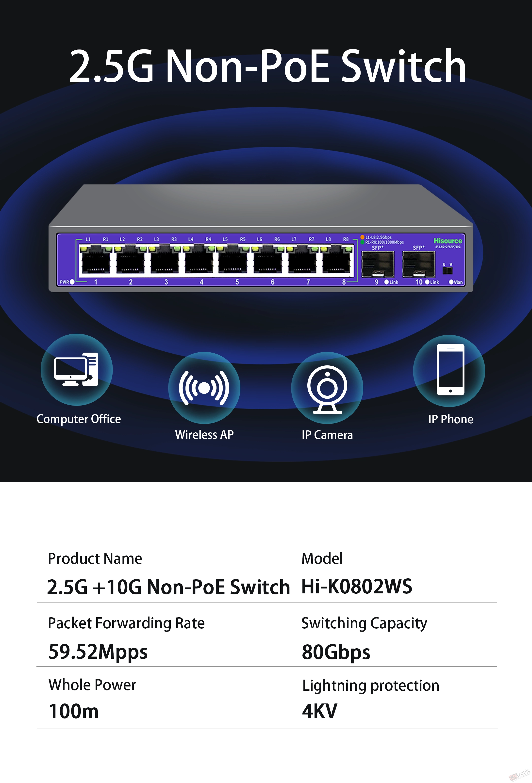Image resolution: width=532 pixels, height=783 pixels.
Task: Click Ethernet port number 1
Action: 96,260
